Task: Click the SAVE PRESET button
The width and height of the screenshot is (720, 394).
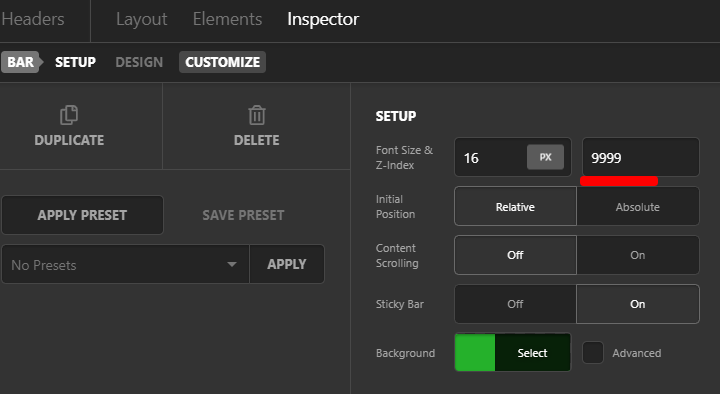Action: (x=243, y=215)
